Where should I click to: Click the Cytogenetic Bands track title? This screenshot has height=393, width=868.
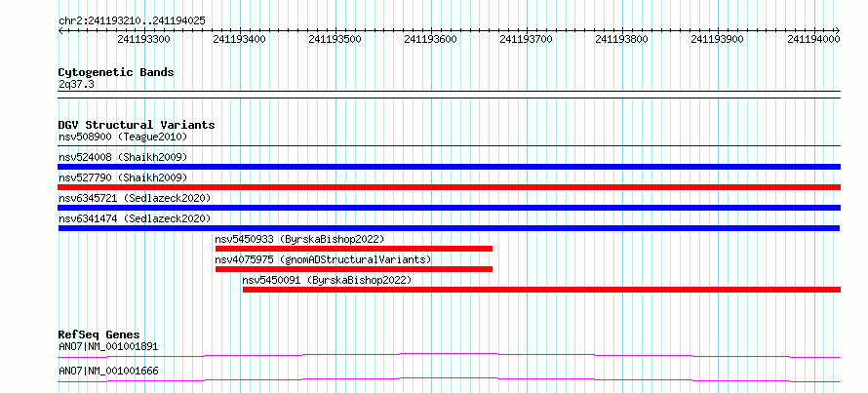116,72
